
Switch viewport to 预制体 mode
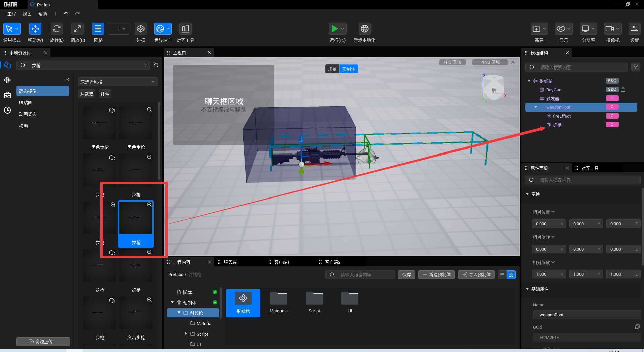(348, 69)
